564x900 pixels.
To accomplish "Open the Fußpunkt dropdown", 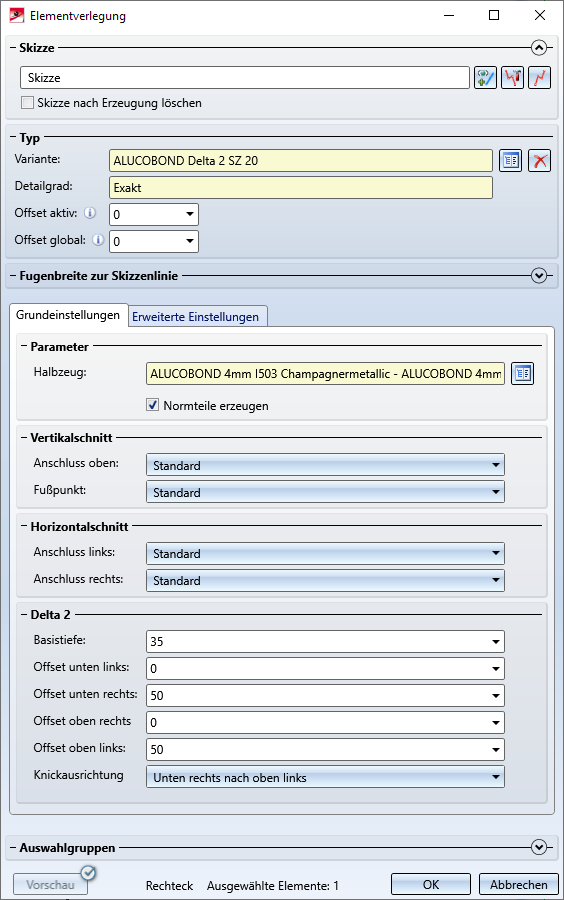I will tap(325, 492).
